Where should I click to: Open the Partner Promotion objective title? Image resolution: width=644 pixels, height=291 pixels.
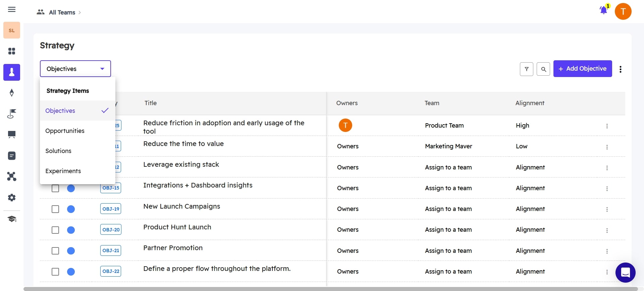click(x=173, y=248)
